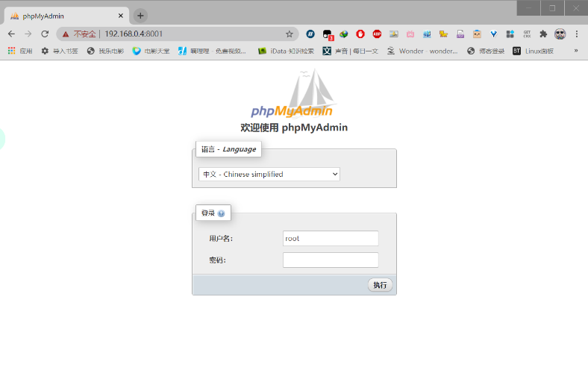Click the 用户名 username input field
This screenshot has width=588, height=388.
[x=331, y=239]
